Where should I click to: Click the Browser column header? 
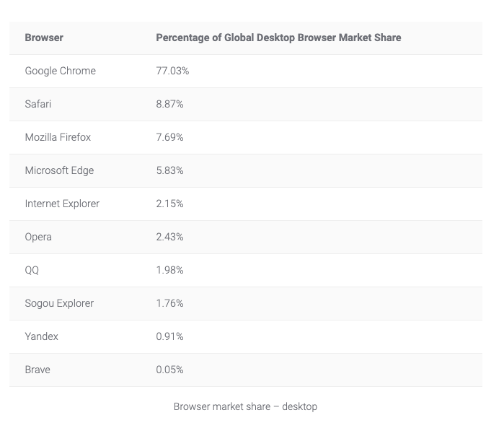click(44, 38)
